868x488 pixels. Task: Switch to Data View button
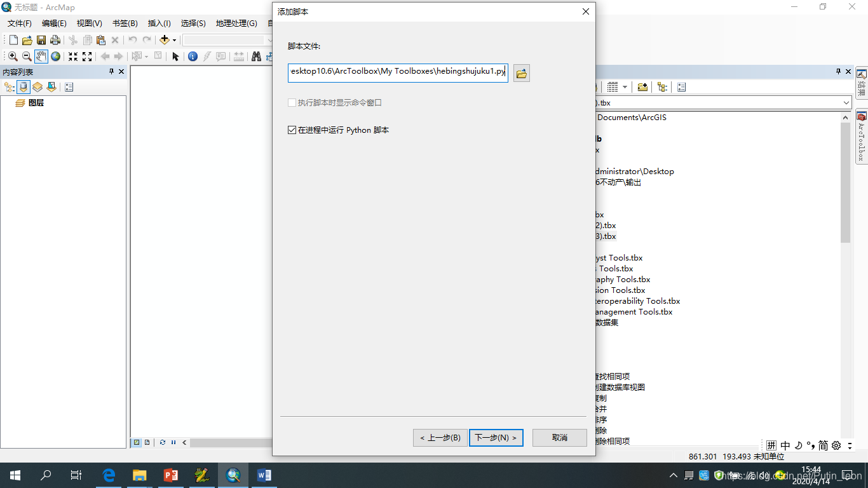pos(137,442)
